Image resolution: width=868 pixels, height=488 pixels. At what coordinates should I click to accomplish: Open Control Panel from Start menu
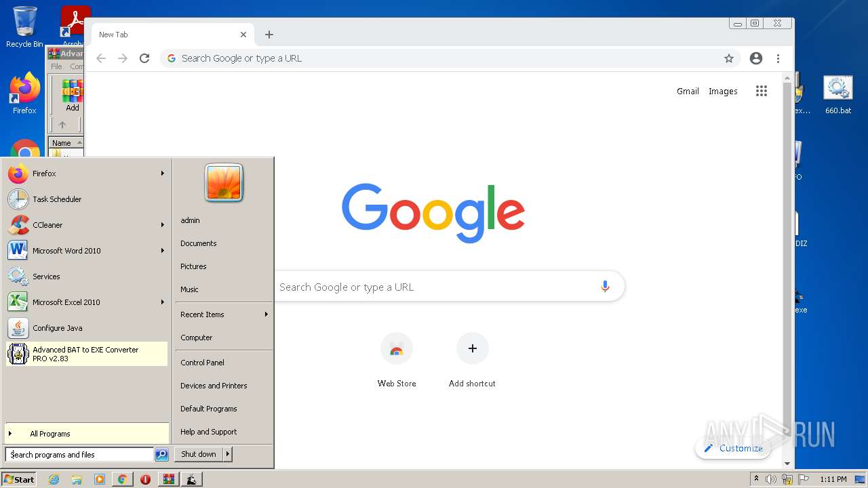[202, 363]
